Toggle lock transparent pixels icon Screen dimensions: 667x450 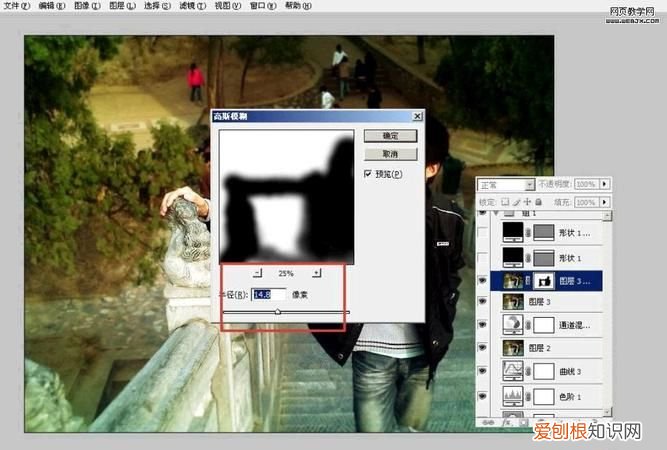[505, 202]
